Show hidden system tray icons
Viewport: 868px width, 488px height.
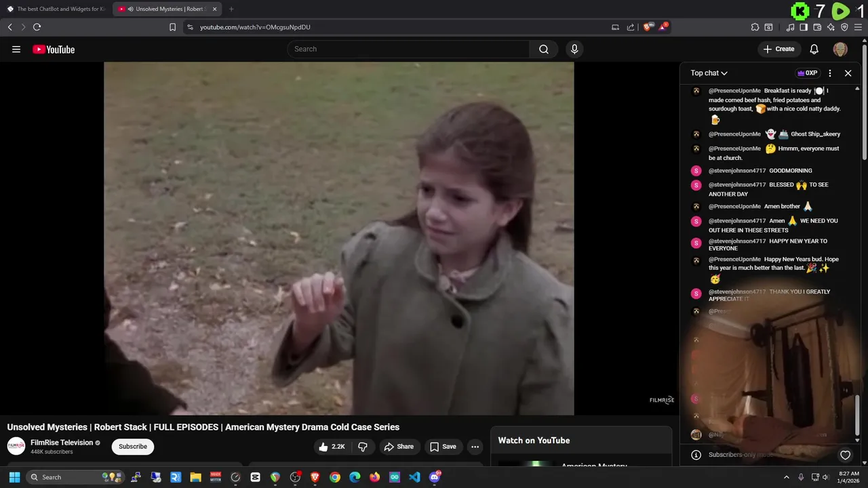[787, 477]
